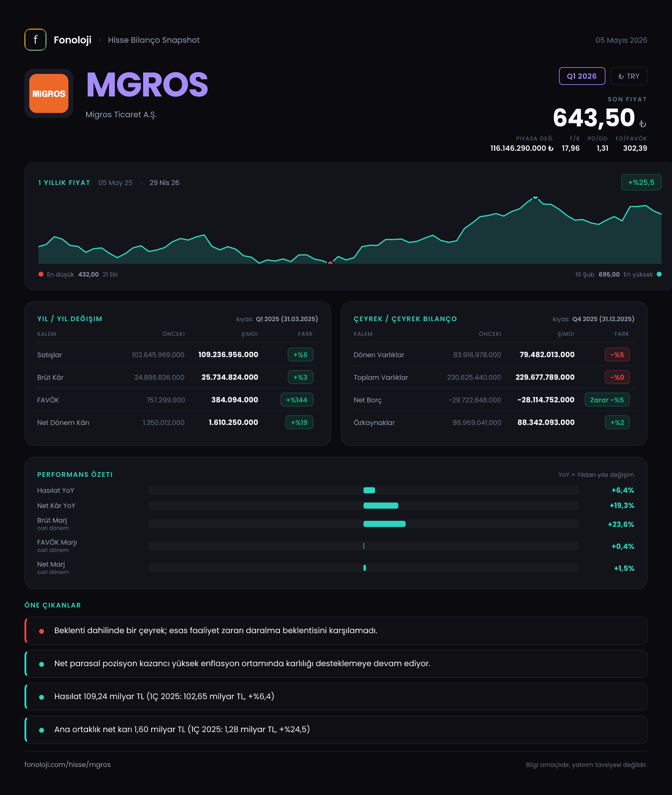Click the FAVÖK +%144 badge
This screenshot has width=672, height=795.
tap(297, 400)
